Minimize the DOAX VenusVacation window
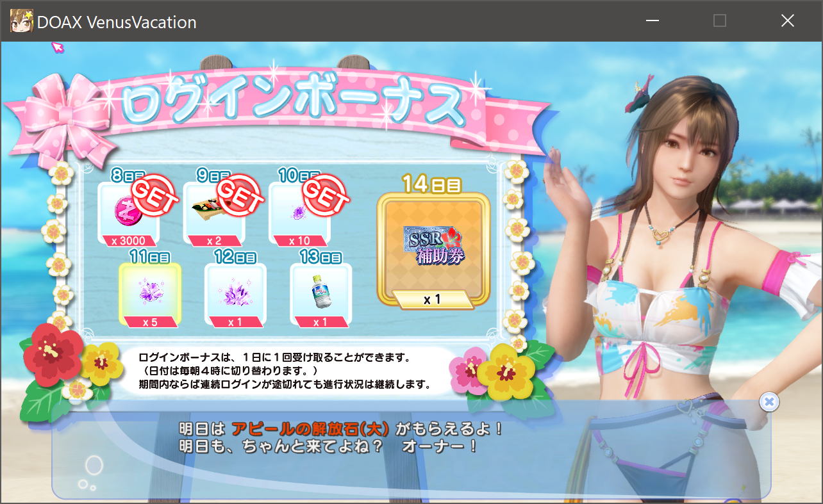Image resolution: width=823 pixels, height=504 pixels. (x=653, y=21)
